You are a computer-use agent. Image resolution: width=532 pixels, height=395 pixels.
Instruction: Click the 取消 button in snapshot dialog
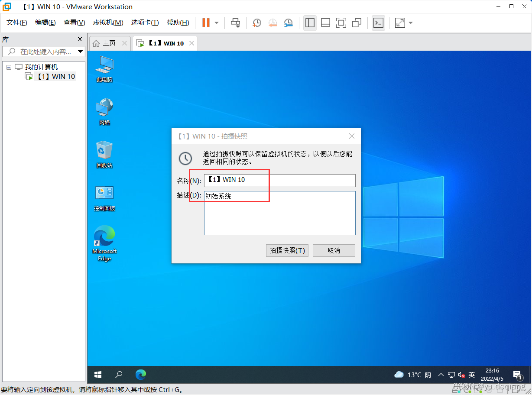(334, 250)
